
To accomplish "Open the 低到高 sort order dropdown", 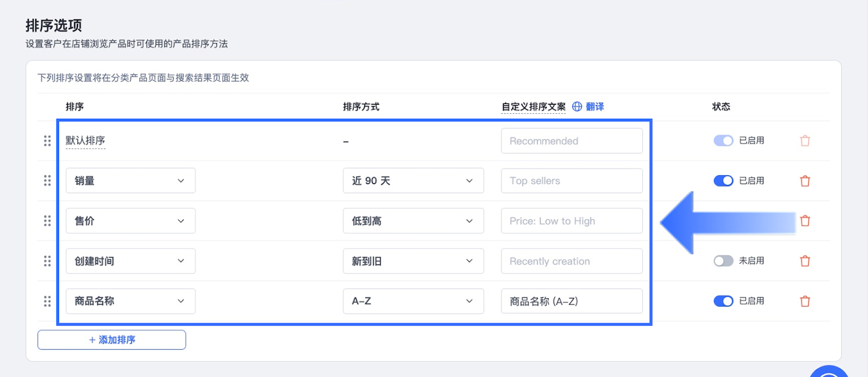I will [413, 221].
